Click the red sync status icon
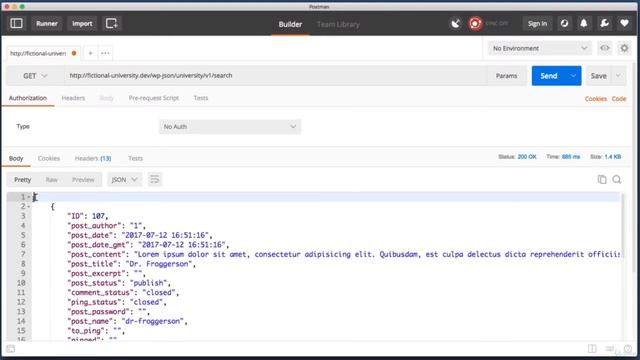This screenshot has width=640, height=360. (x=475, y=24)
